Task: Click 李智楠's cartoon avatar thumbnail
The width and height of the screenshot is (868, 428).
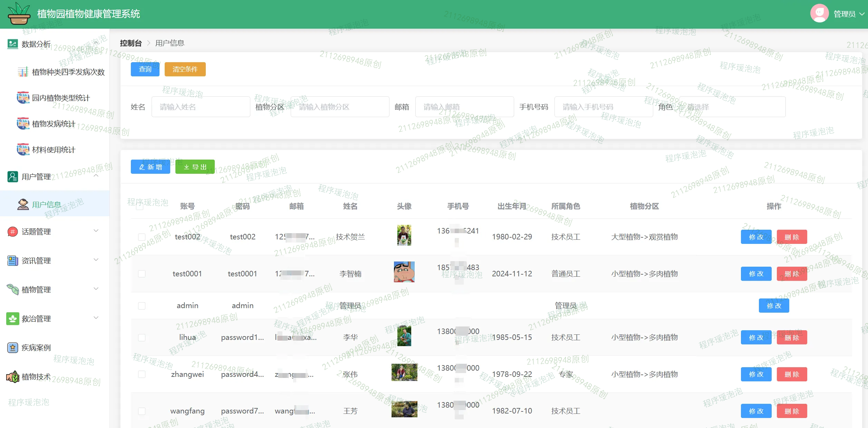Action: (x=404, y=272)
